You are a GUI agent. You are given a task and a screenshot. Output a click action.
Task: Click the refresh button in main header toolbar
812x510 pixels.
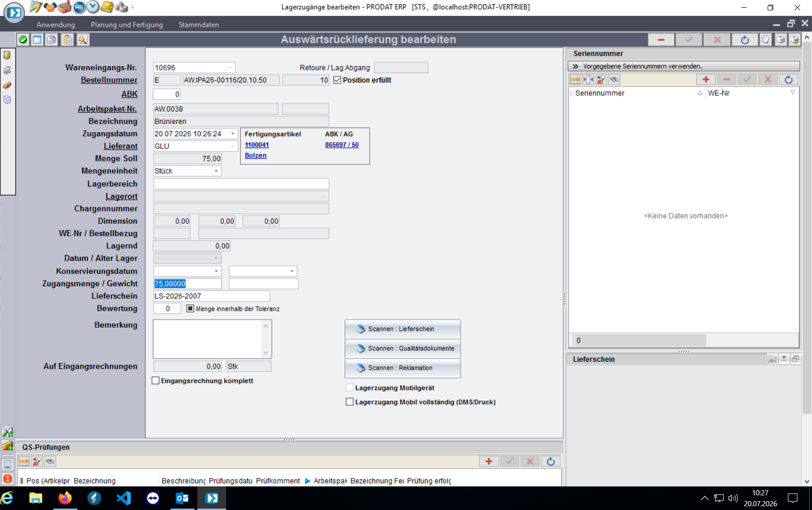click(x=744, y=40)
